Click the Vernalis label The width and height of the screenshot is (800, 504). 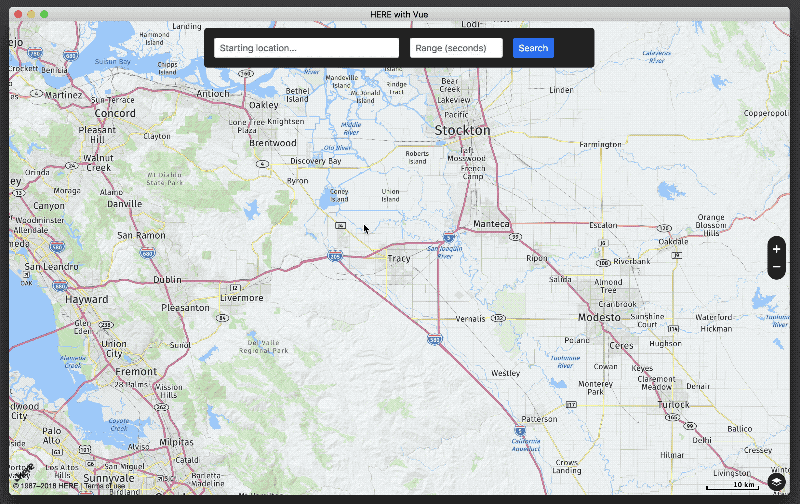click(470, 319)
